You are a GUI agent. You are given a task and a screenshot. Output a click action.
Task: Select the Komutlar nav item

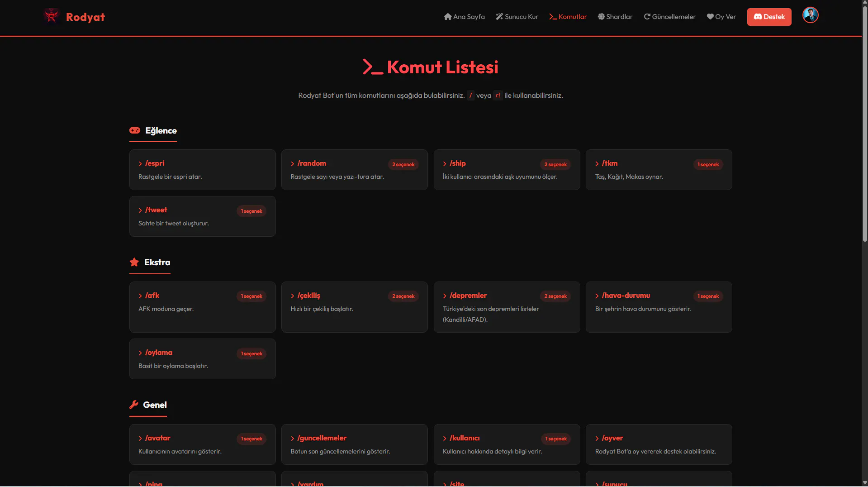click(x=568, y=17)
